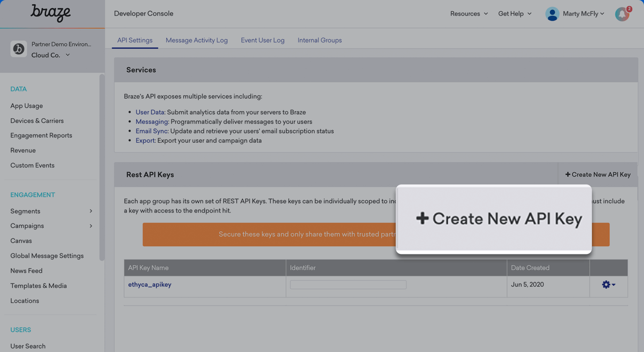Click the Rest API Keys heading
The width and height of the screenshot is (644, 352).
(x=150, y=175)
